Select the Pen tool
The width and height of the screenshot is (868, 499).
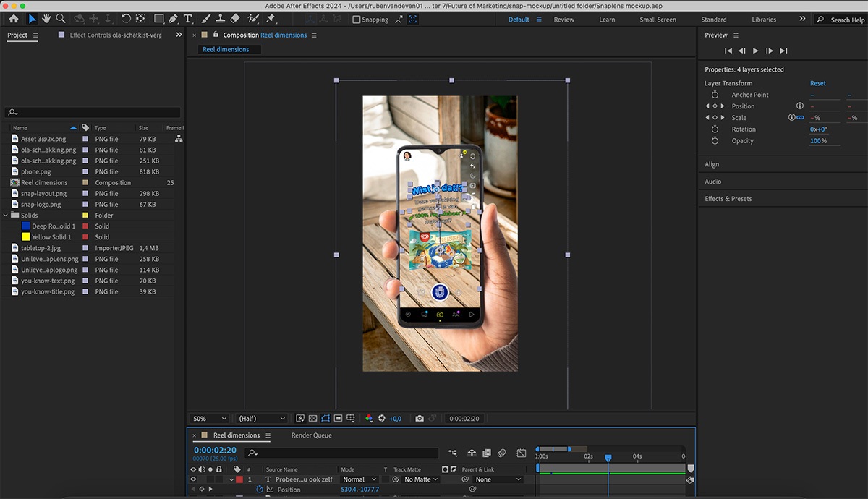tap(174, 19)
